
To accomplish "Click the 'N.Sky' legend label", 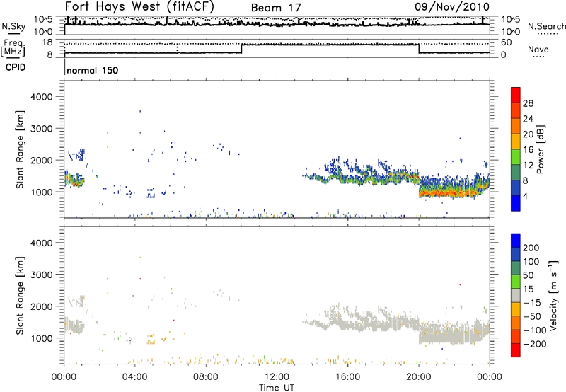I will 13,26.
